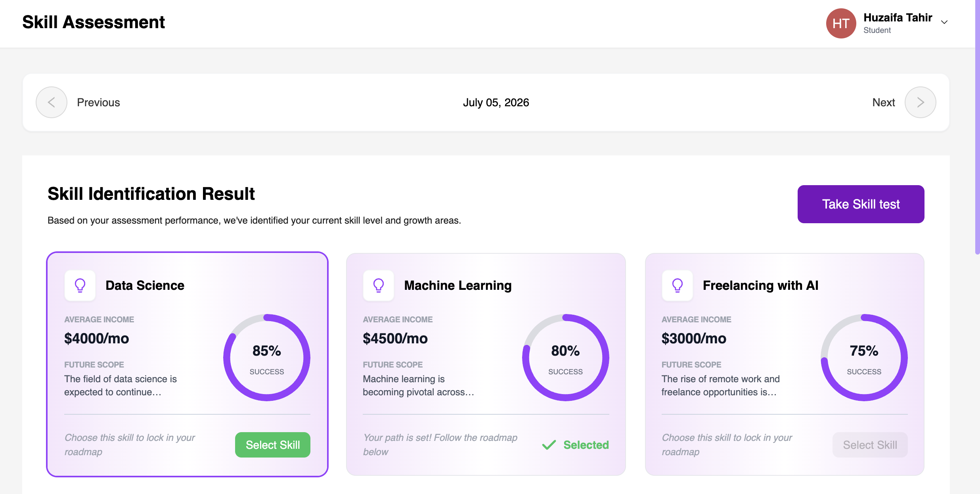Select Skill for Data Science
This screenshot has width=980, height=494.
point(273,445)
